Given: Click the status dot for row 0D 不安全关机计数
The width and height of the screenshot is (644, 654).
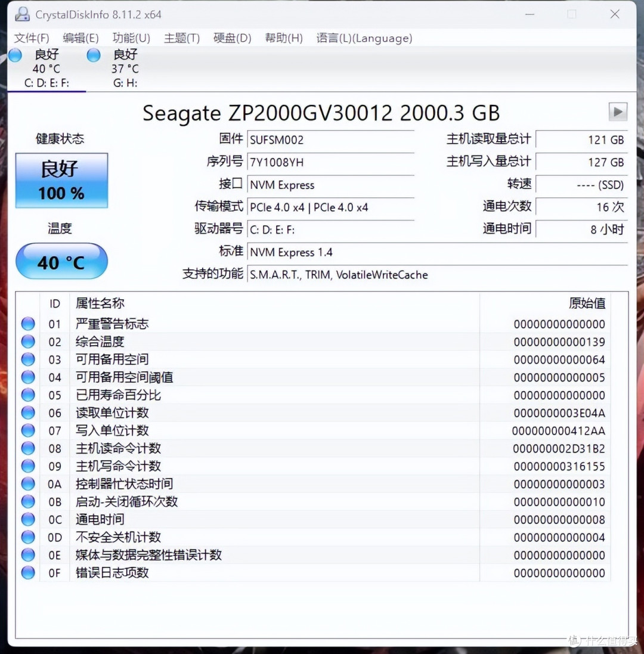Looking at the screenshot, I should [28, 537].
